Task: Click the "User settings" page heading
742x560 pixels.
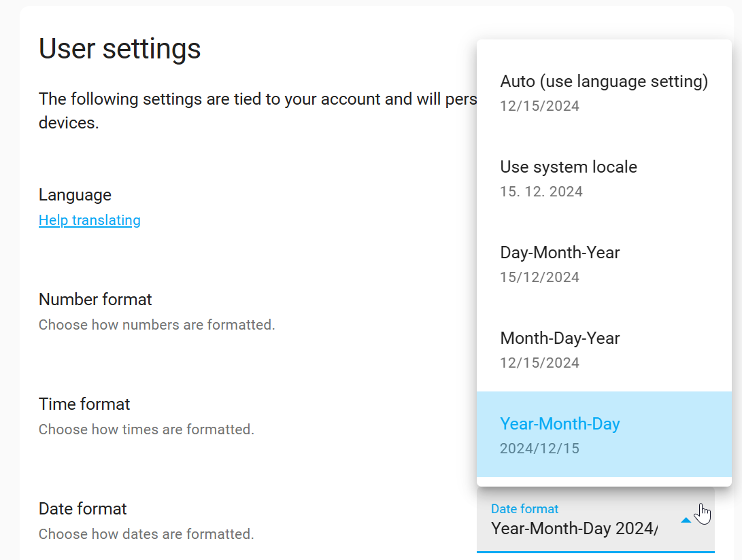Action: 120,48
